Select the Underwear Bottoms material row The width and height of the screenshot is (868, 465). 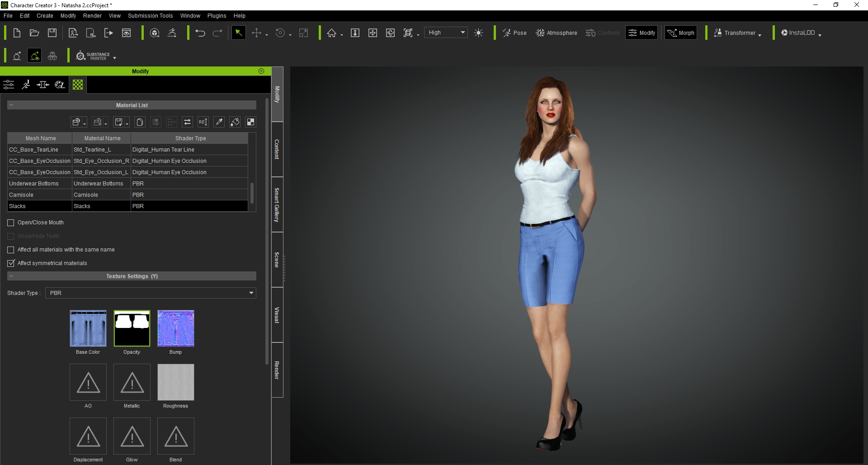[x=128, y=183]
